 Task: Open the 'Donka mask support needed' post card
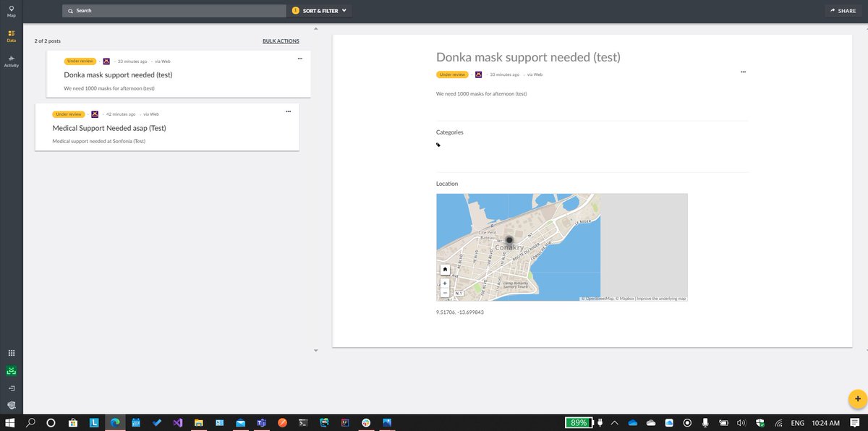[179, 73]
